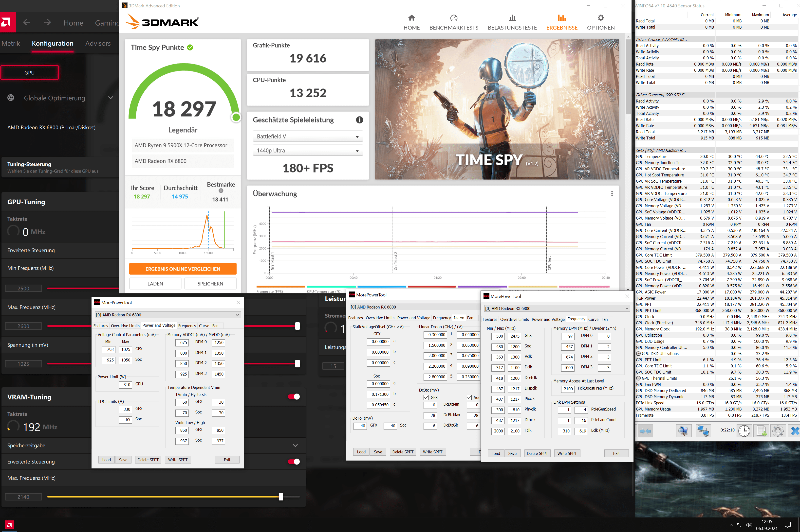Expand Globale Optimierung chevron
Viewport: 800px width, 532px height.
(110, 98)
